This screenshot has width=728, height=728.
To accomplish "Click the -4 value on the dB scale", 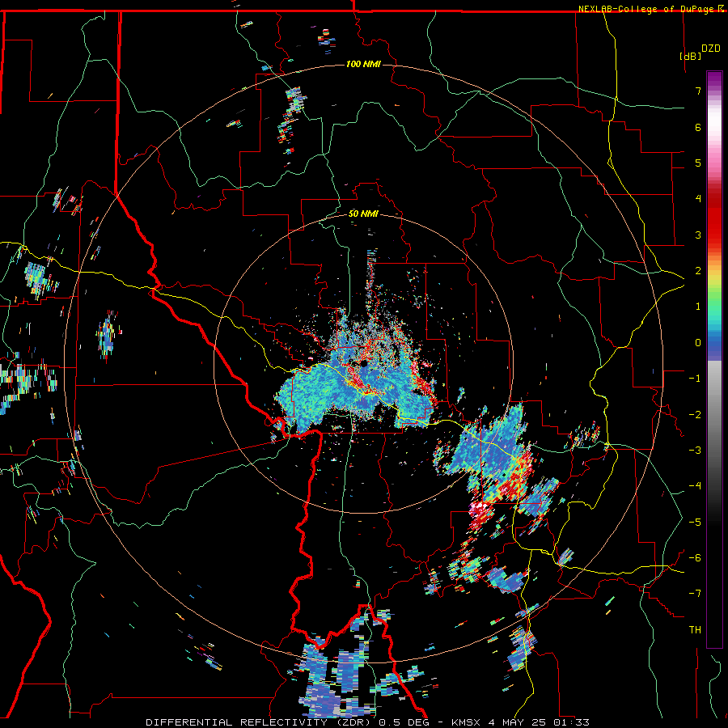I will tap(695, 486).
